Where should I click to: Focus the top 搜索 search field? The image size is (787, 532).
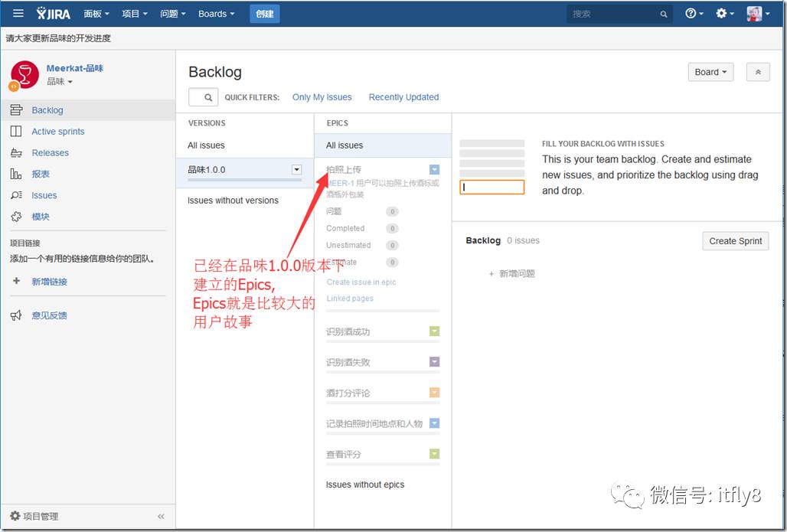(x=620, y=14)
